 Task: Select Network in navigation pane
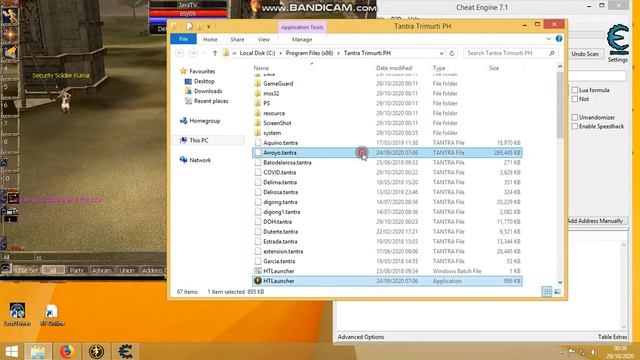pos(200,160)
